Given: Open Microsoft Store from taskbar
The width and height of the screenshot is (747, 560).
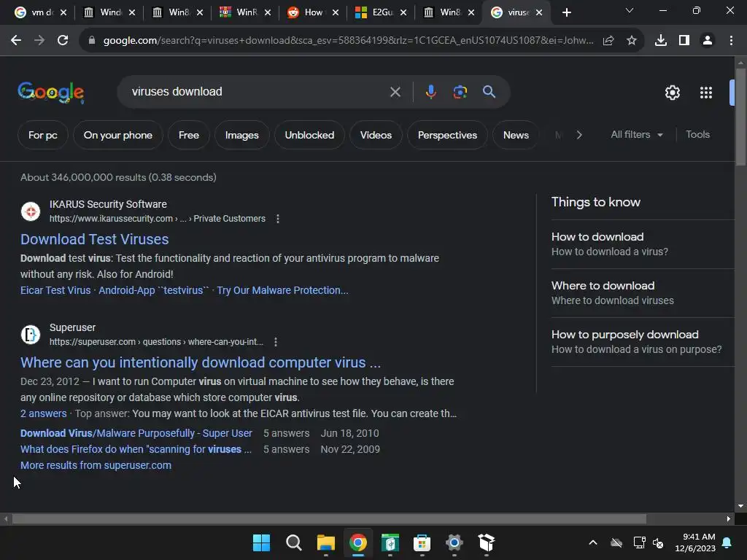Looking at the screenshot, I should pos(422,542).
